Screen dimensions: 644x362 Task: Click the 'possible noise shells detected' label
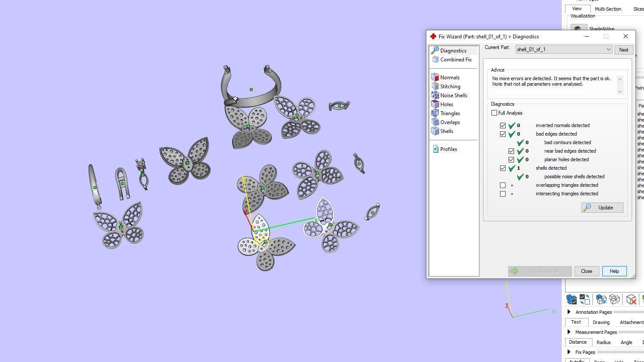(x=574, y=177)
